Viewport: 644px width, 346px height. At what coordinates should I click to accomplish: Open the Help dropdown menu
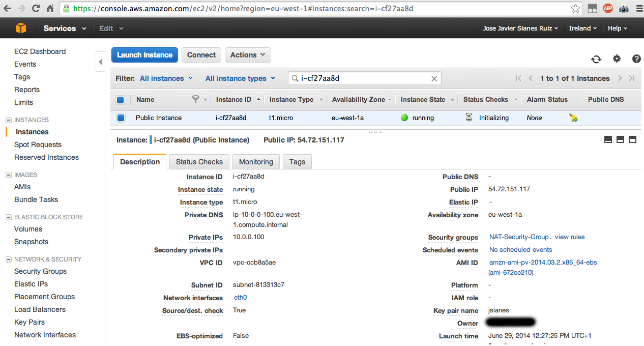point(618,28)
